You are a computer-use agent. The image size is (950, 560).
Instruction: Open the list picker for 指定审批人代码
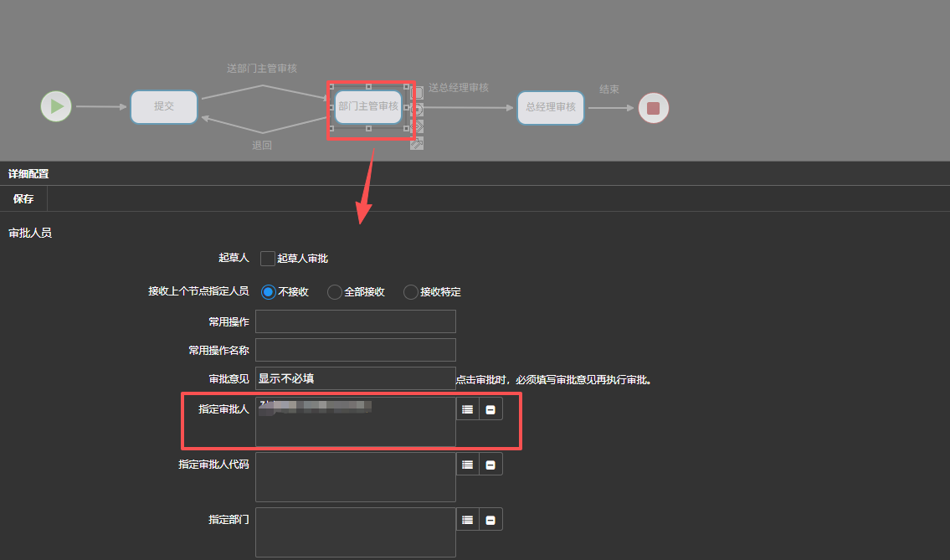click(468, 465)
